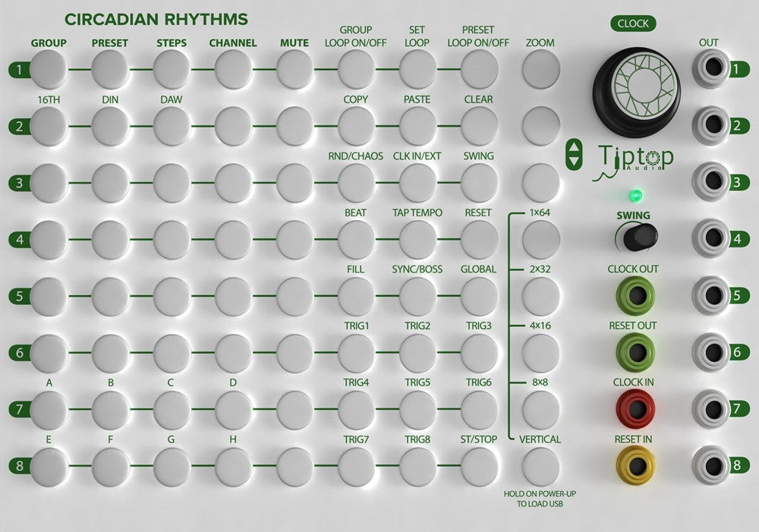The height and width of the screenshot is (532, 759).
Task: Click the green CLOCK OUT jack
Action: click(x=635, y=295)
